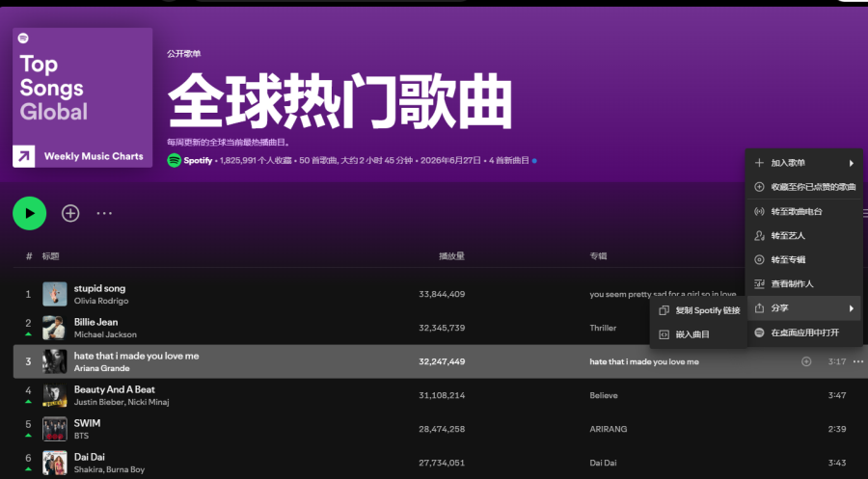Open the Beauty And A Beat title

(115, 389)
